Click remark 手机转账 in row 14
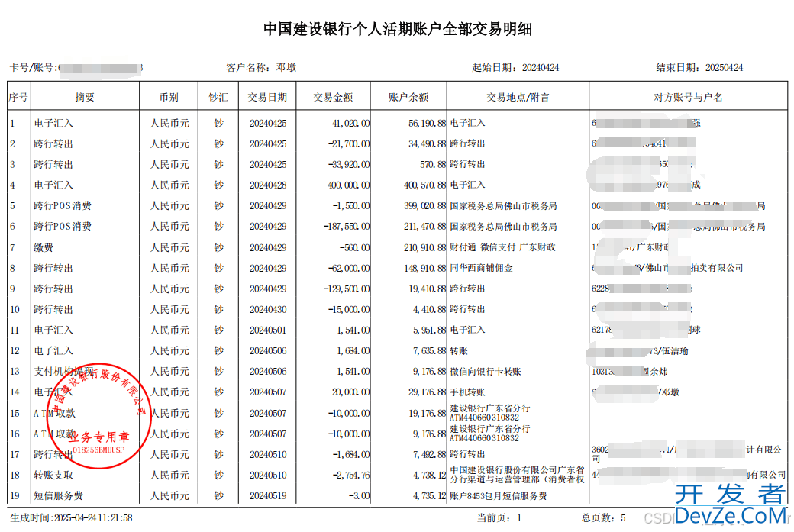This screenshot has width=794, height=532. [467, 392]
